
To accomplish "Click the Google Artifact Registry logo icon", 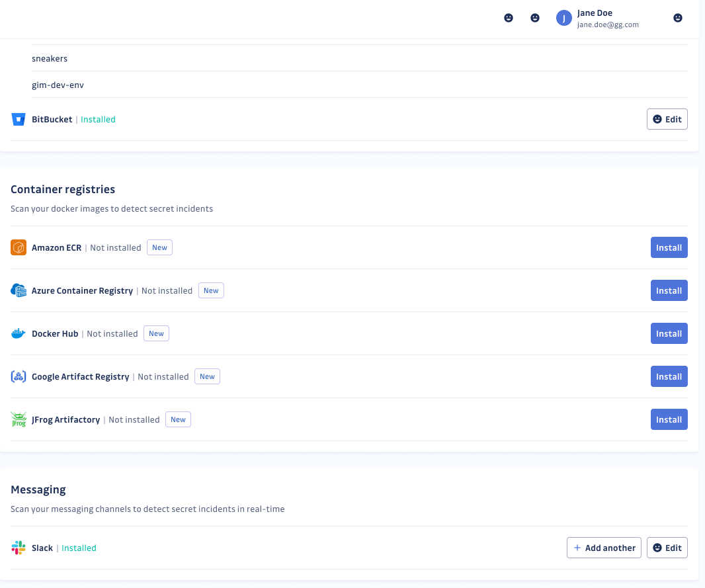I will 18,376.
